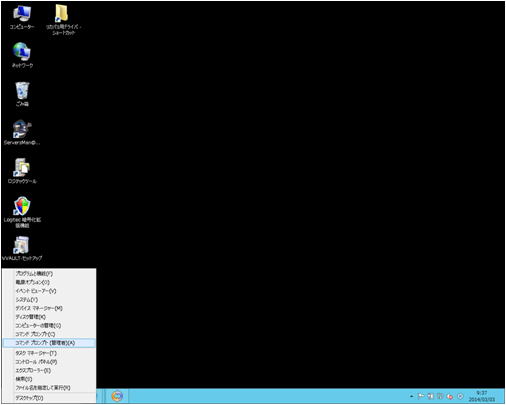Image resolution: width=506 pixels, height=405 pixels.
Task: Open the コンピューター desktop icon
Action: pos(22,18)
